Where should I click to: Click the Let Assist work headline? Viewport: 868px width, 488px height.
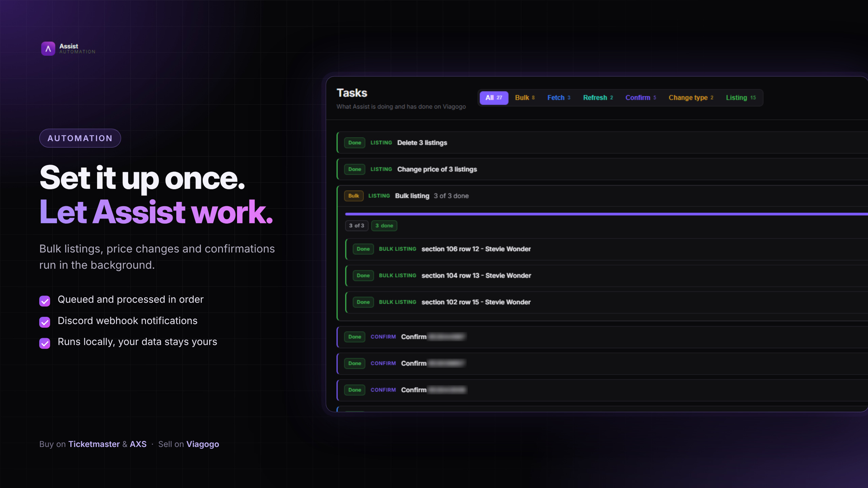tap(156, 212)
